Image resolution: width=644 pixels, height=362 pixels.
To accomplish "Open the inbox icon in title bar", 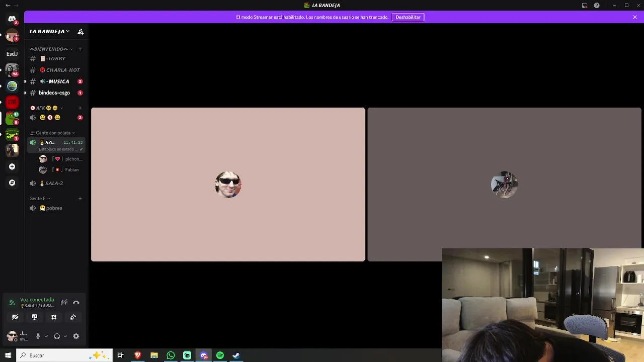I will 585,6.
